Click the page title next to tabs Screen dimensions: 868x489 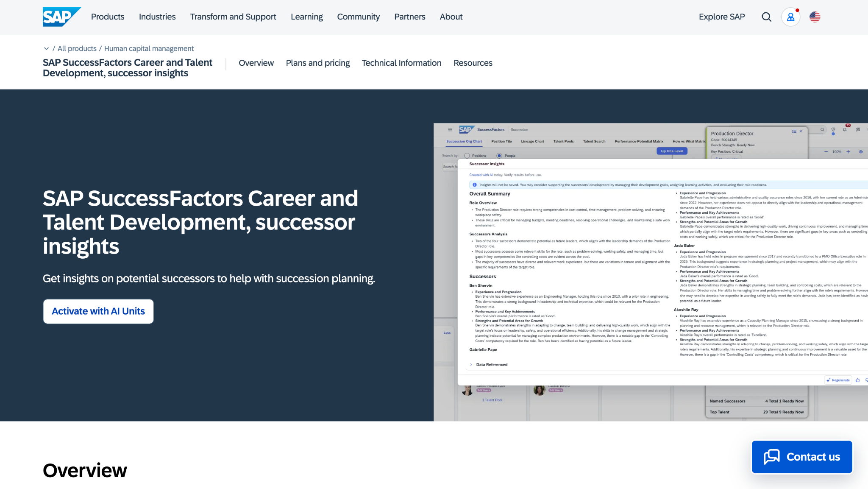tap(128, 68)
